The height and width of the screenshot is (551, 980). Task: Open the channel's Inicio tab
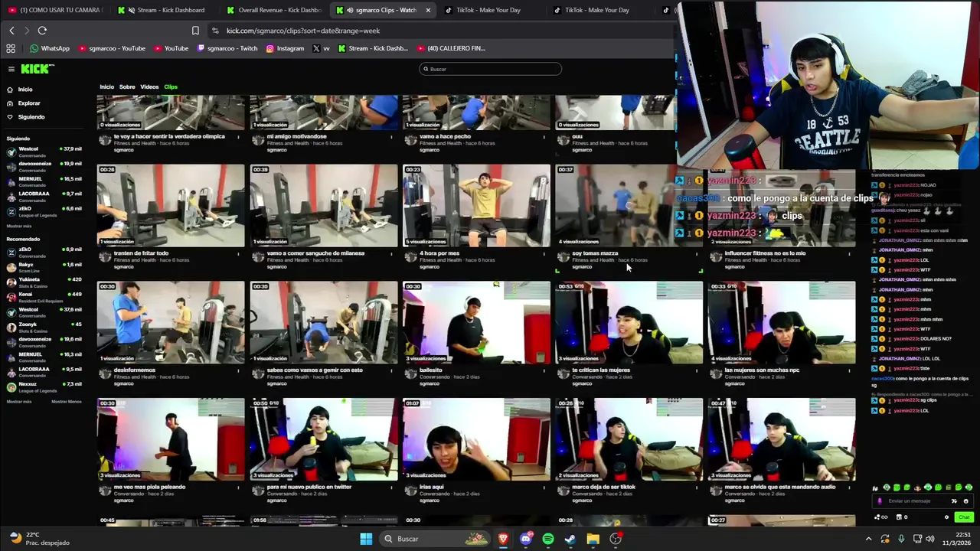coord(106,87)
